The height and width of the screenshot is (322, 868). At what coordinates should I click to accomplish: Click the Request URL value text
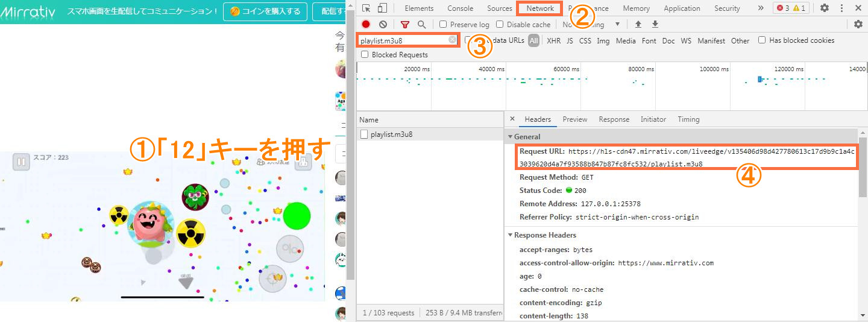pyautogui.click(x=687, y=158)
